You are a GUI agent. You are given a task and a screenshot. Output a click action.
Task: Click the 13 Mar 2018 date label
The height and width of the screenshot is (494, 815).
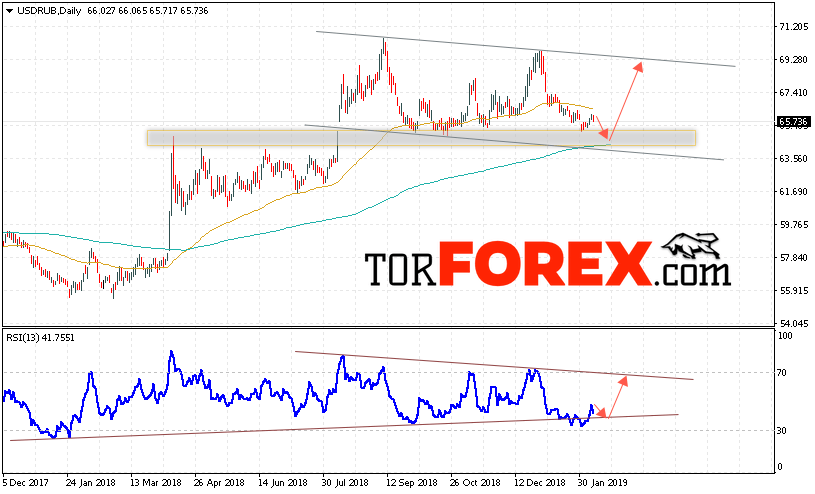(155, 483)
